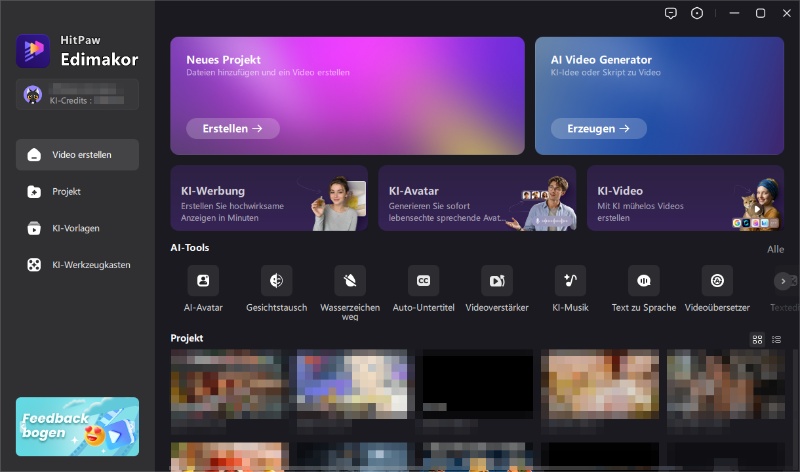This screenshot has width=800, height=472.
Task: Open the Gesichtstausch tool icon
Action: (277, 280)
